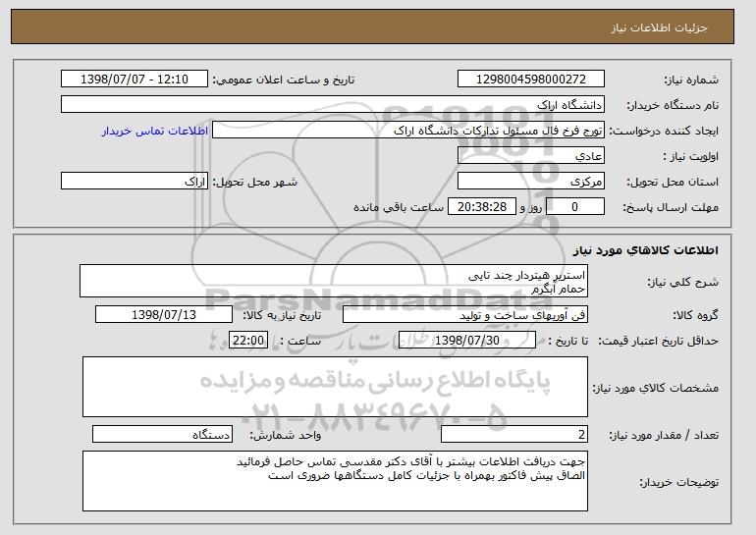Click the remaining time field 20:38:28

[482, 207]
